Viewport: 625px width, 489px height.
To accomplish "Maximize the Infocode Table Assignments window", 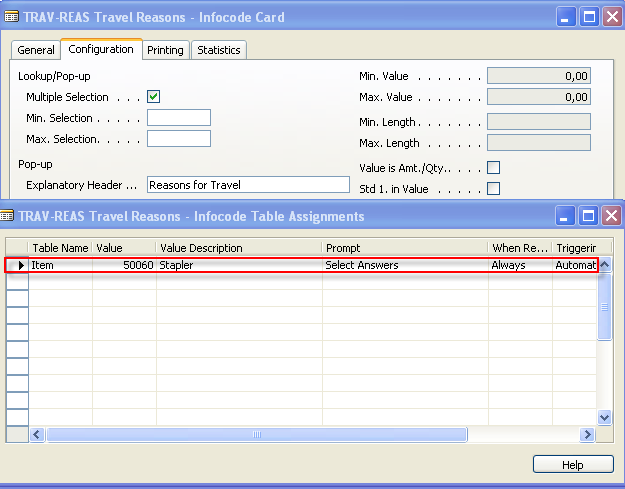I will [x=588, y=216].
